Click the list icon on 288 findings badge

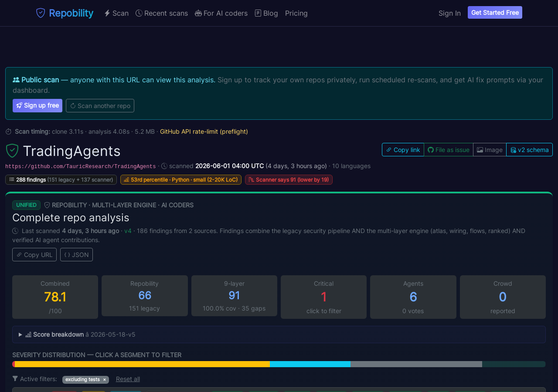[x=12, y=179]
